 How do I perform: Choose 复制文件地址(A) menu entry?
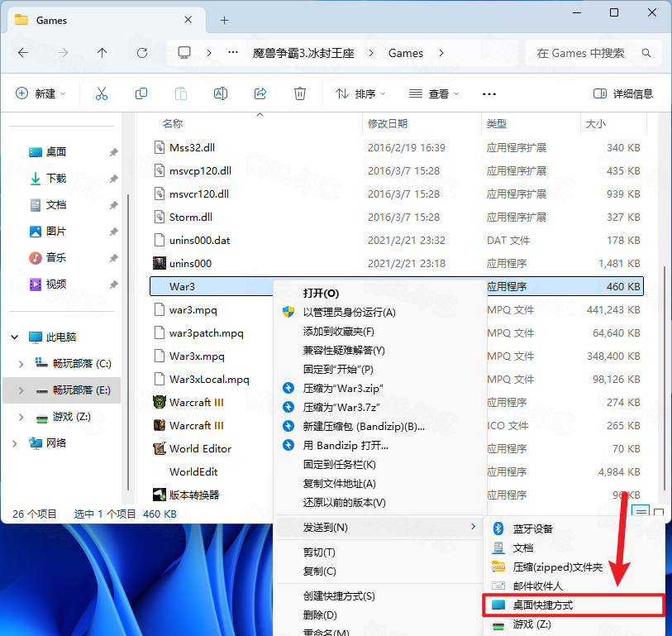pyautogui.click(x=339, y=484)
